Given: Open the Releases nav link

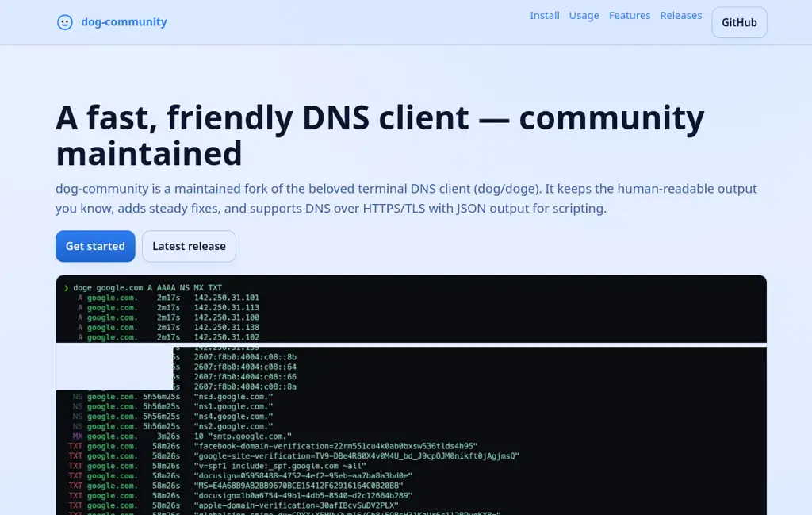Looking at the screenshot, I should [x=680, y=16].
